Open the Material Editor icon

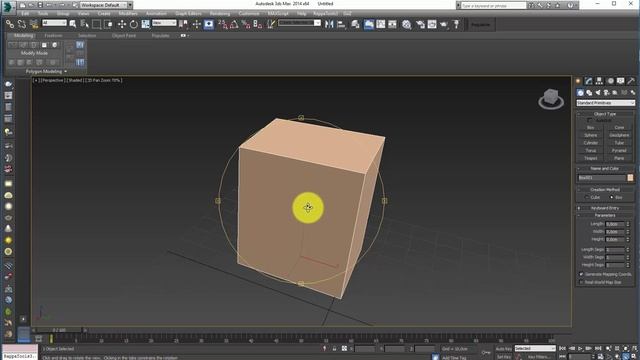(406, 24)
